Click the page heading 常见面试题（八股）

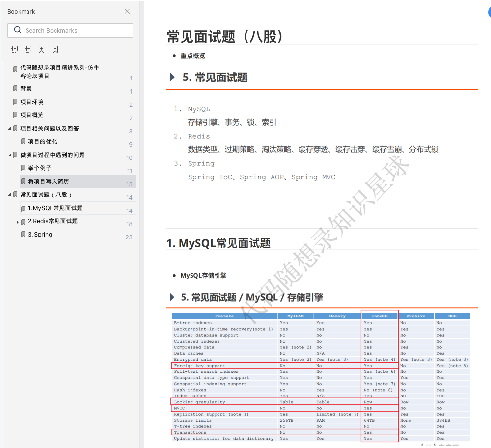pyautogui.click(x=225, y=37)
